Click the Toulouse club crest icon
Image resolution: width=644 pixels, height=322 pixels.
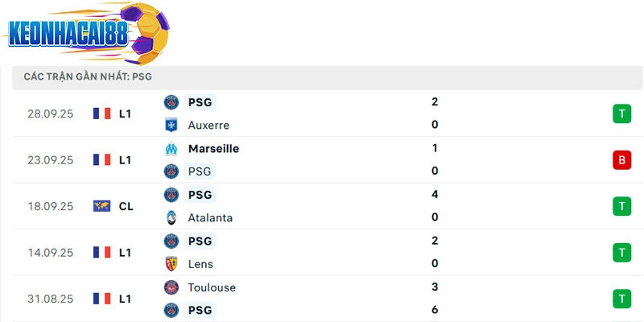(x=171, y=287)
